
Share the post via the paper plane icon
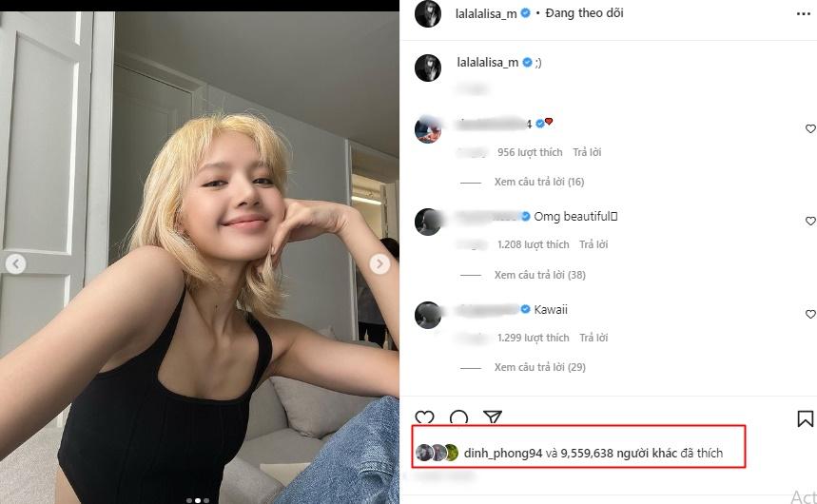(492, 417)
